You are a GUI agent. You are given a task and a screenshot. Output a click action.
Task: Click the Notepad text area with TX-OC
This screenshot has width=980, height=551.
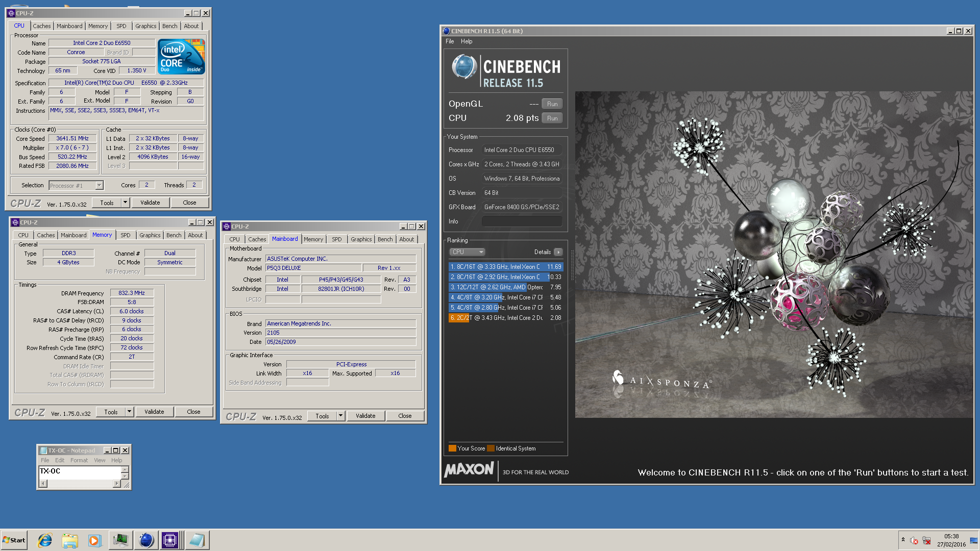[x=80, y=472]
